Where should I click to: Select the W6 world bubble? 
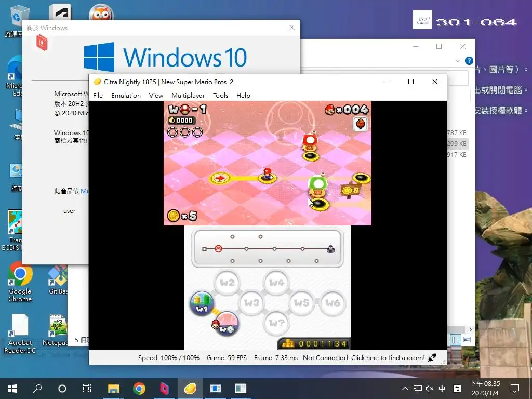[332, 303]
